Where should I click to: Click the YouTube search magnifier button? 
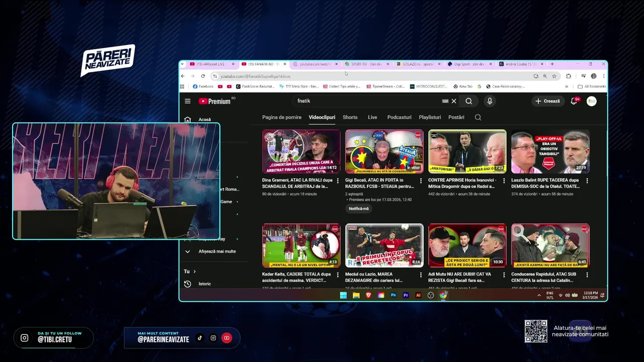point(469,101)
